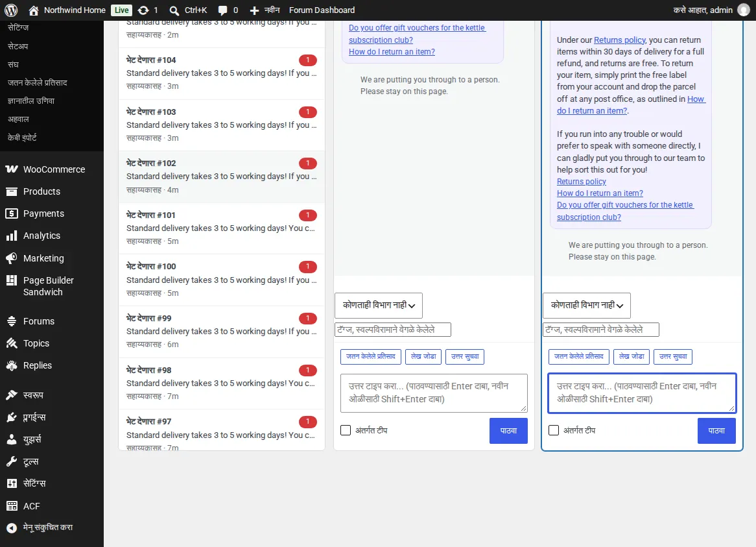Open conversation भेट देणारा #104
This screenshot has height=547, width=756.
222,73
